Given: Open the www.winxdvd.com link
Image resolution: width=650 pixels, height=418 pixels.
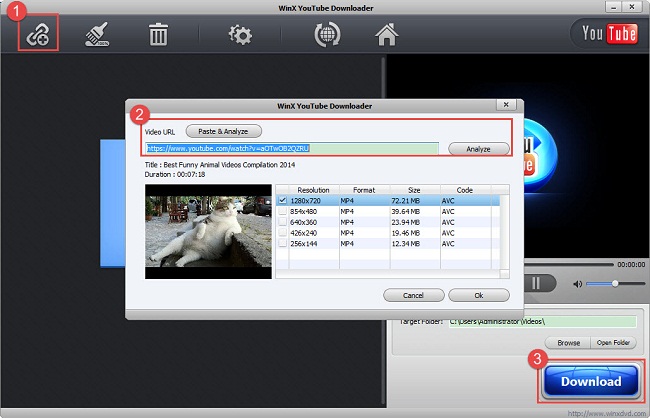Looking at the screenshot, I should [x=606, y=413].
